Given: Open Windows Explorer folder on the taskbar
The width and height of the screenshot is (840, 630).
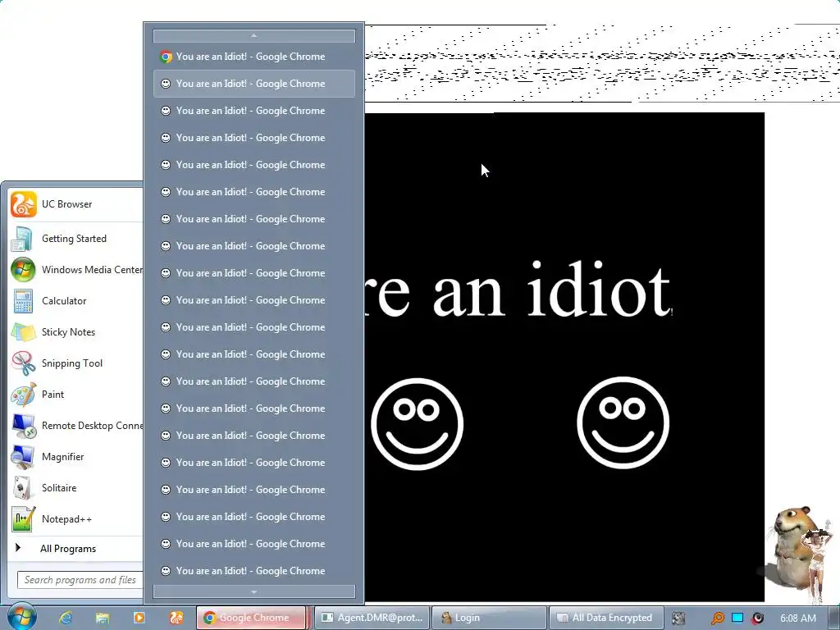Looking at the screenshot, I should 103,618.
